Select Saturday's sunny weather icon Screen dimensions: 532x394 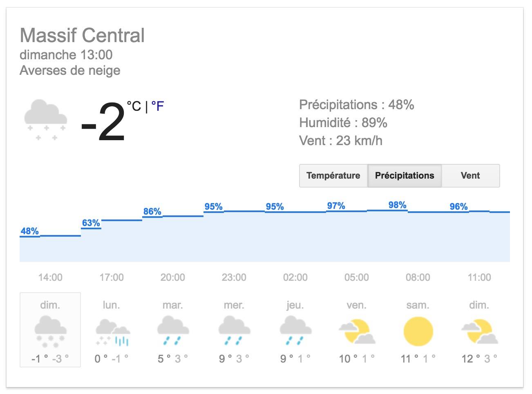[x=418, y=331]
